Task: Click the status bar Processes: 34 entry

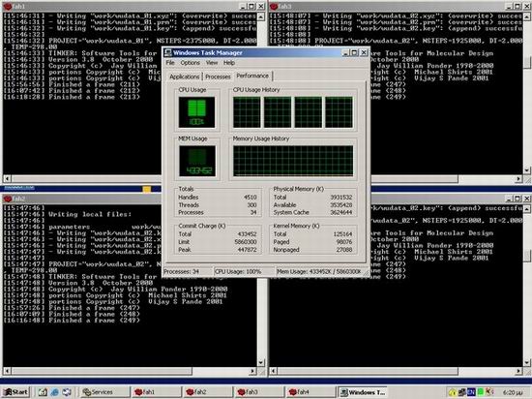Action: pos(187,272)
